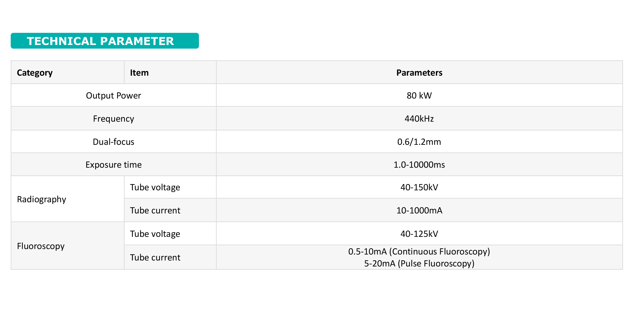Select the Dual-focus row label
The height and width of the screenshot is (313, 644).
click(x=113, y=142)
